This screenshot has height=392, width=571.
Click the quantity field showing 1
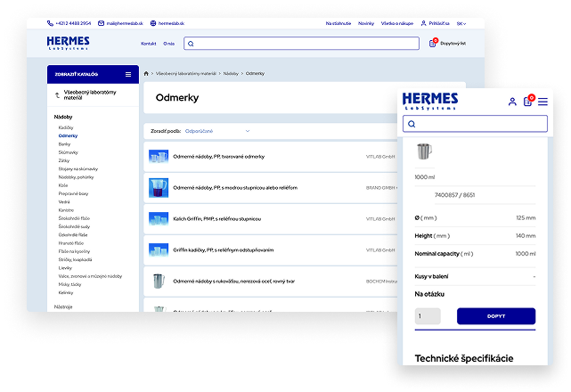428,316
